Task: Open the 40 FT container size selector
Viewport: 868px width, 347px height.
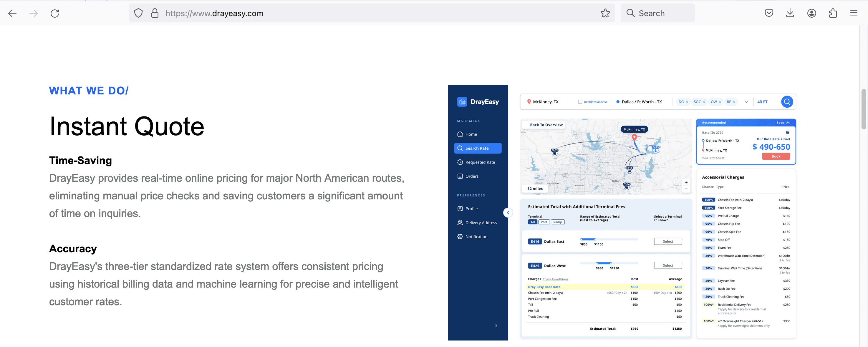Action: [762, 102]
